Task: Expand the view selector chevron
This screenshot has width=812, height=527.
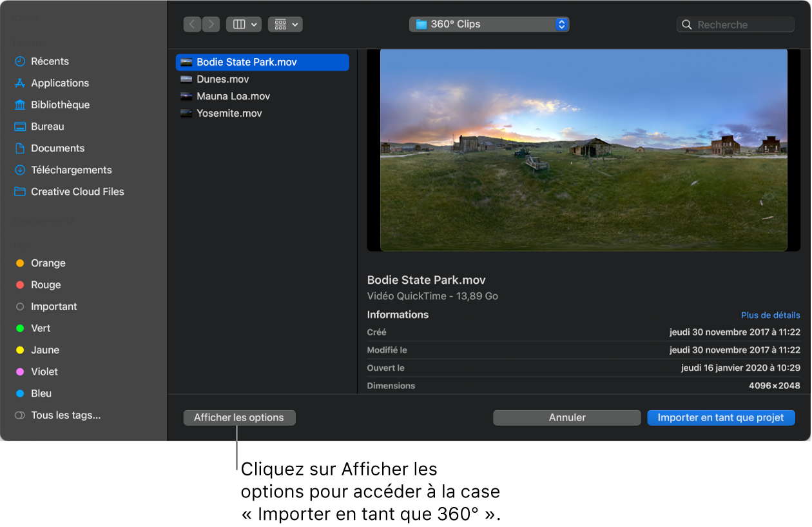Action: point(253,24)
